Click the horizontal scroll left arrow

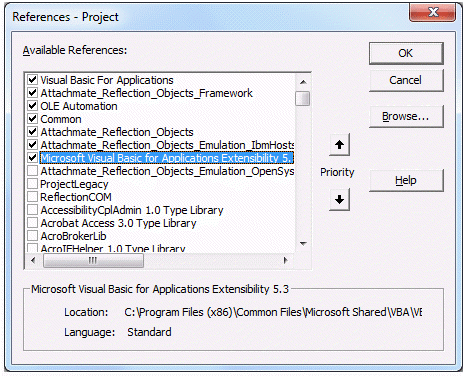(33, 260)
